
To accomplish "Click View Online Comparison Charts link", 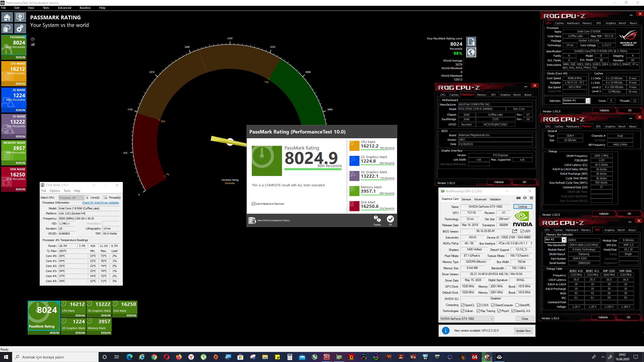I will (274, 220).
